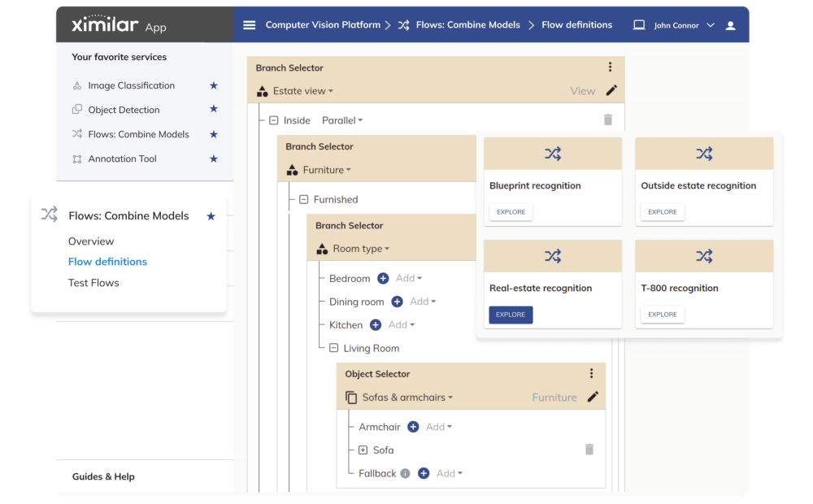Screen dimensions: 813x504
Task: Click the View label in Estate view row
Action: [x=583, y=91]
